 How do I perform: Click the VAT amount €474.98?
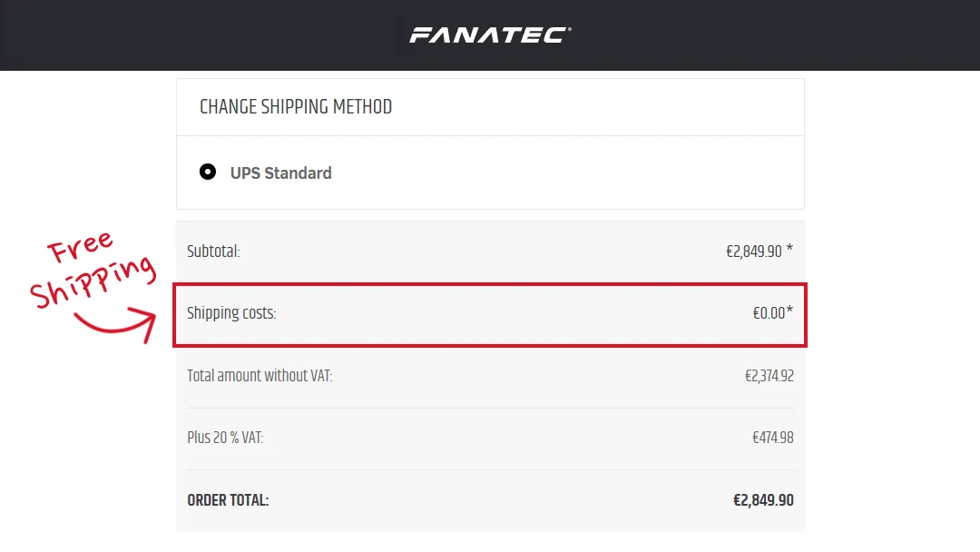(x=773, y=437)
